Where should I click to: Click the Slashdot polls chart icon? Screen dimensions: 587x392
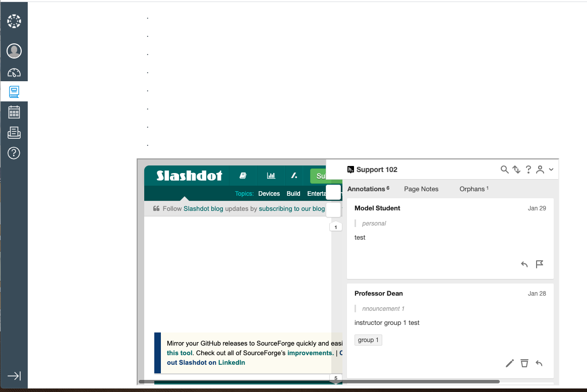[x=271, y=175]
